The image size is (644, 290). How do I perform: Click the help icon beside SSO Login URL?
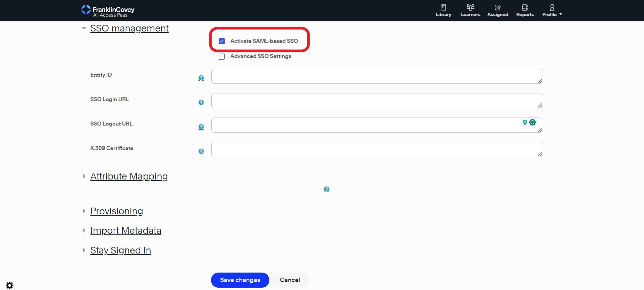click(x=201, y=102)
